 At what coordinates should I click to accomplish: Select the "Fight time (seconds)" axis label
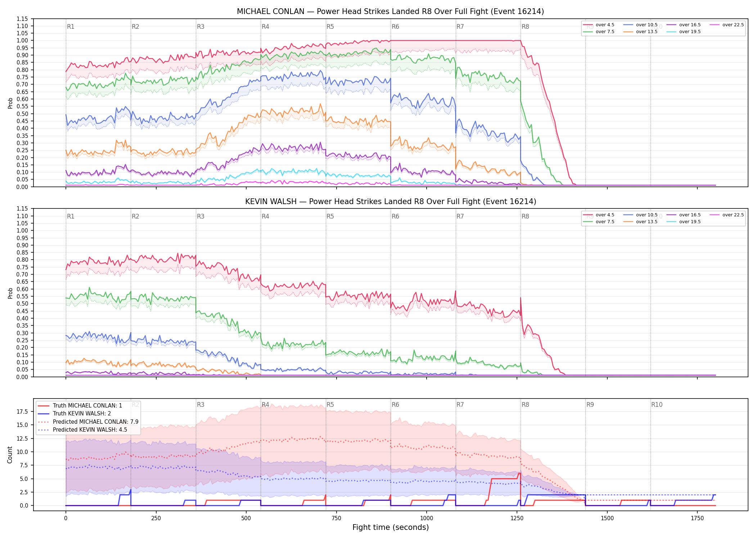391,527
